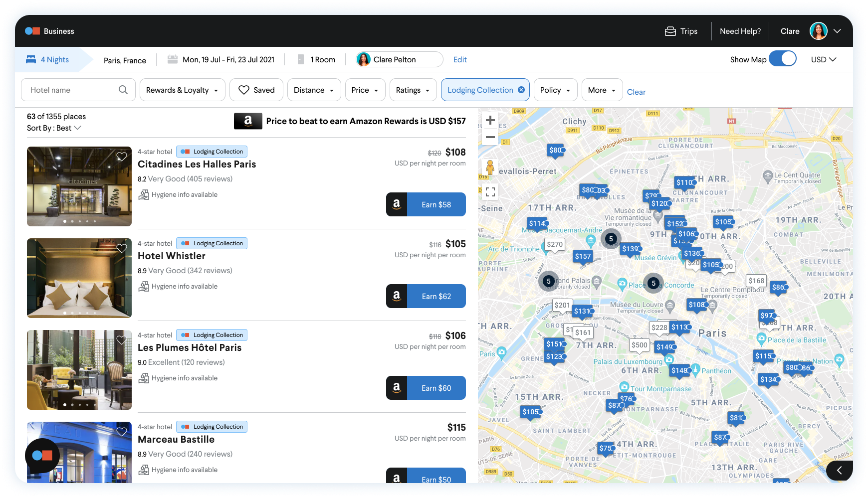
Task: Click the Business logo icon in header
Action: click(32, 31)
